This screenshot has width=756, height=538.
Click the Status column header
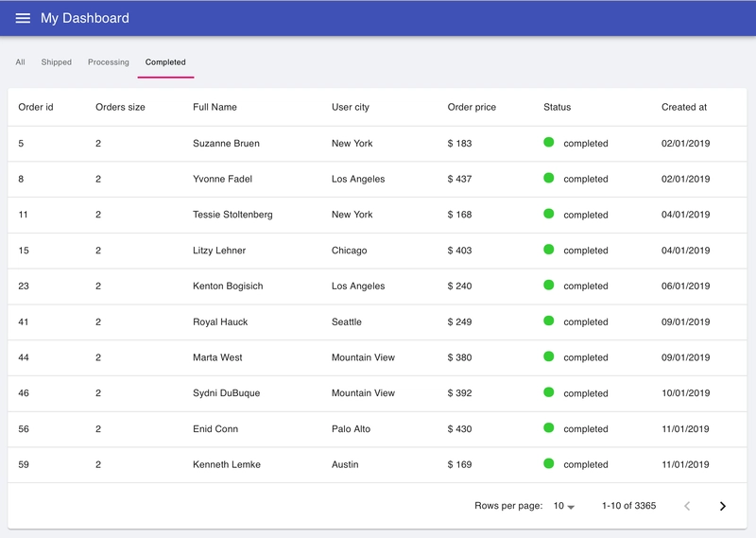pos(557,107)
